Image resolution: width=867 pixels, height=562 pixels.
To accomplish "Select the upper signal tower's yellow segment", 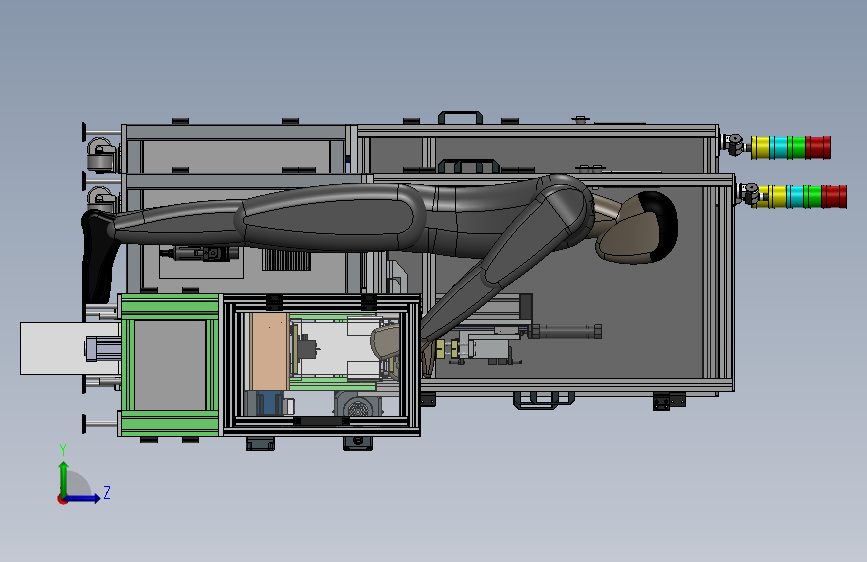I will [x=760, y=148].
